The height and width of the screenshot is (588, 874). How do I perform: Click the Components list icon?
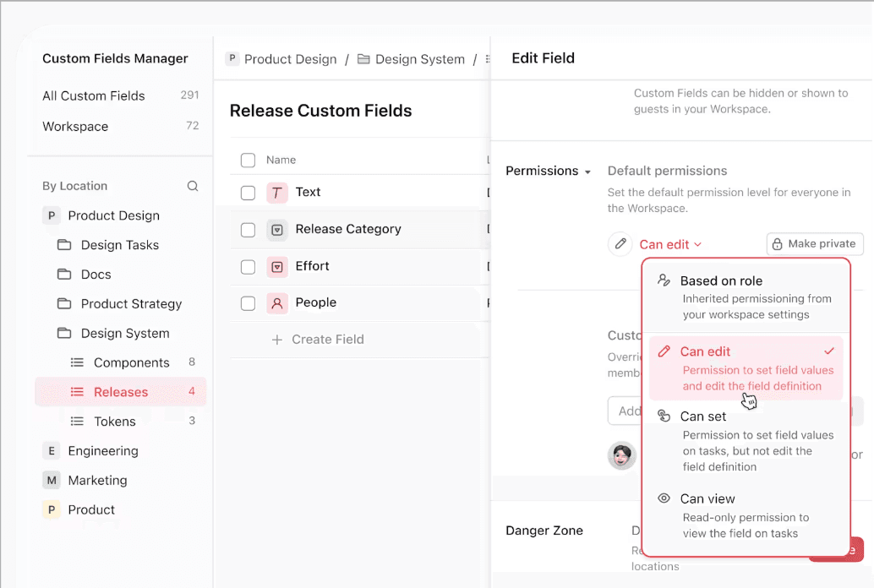77,362
